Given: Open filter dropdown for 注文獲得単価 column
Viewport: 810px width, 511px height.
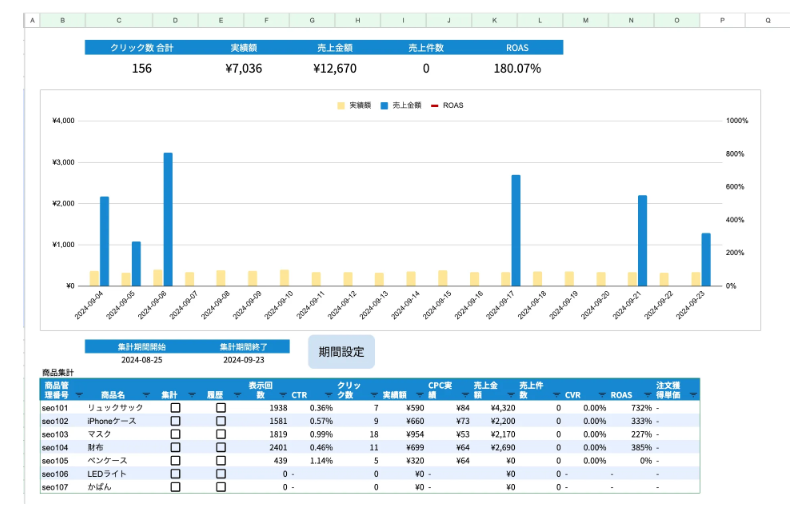Looking at the screenshot, I should (693, 395).
